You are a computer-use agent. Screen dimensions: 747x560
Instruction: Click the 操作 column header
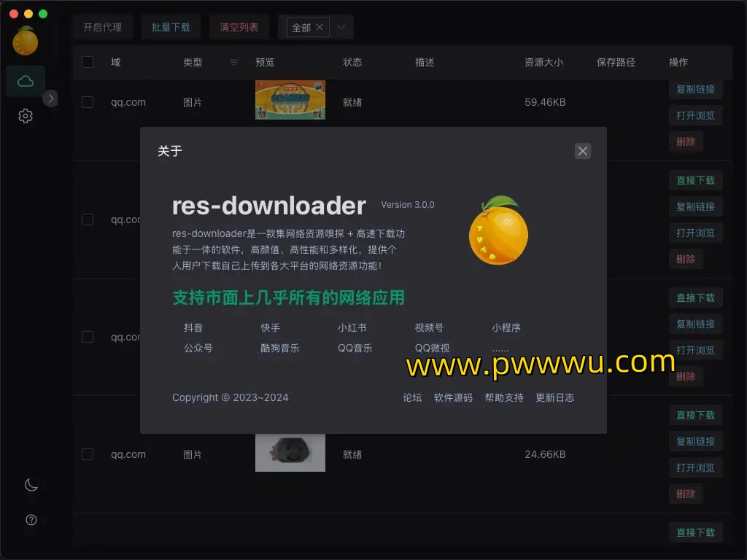pos(678,62)
